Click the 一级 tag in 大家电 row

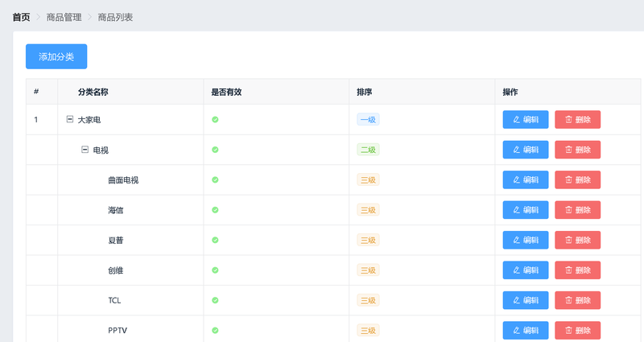click(368, 119)
